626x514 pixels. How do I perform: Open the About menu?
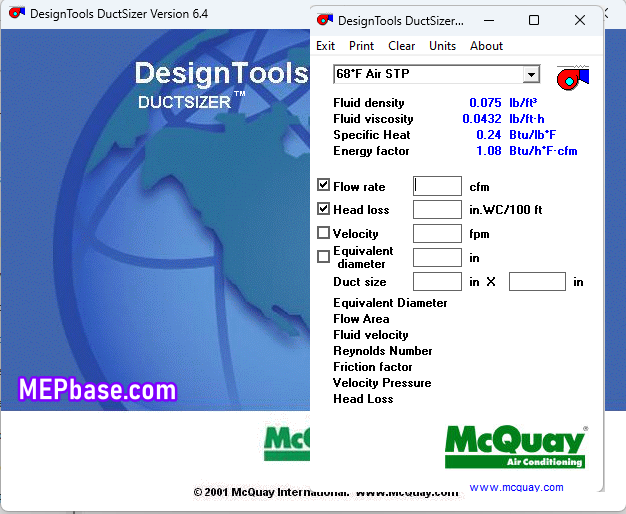(x=486, y=46)
